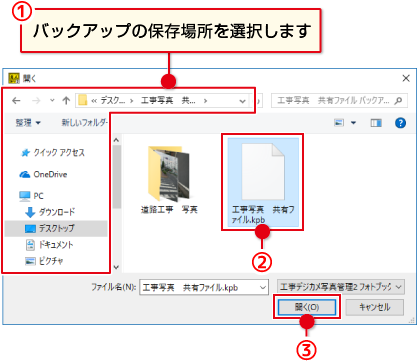
Task: Expand the ファイル名 combo box arrow
Action: 263,287
